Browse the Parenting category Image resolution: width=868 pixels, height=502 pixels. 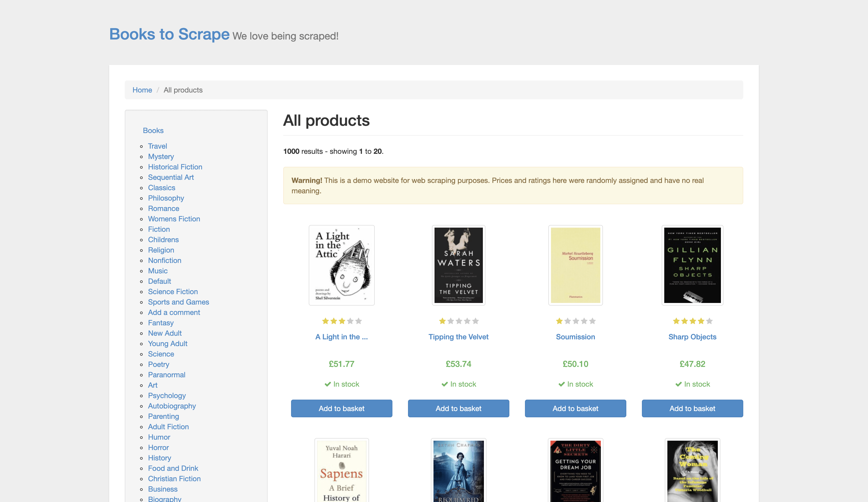click(x=164, y=416)
